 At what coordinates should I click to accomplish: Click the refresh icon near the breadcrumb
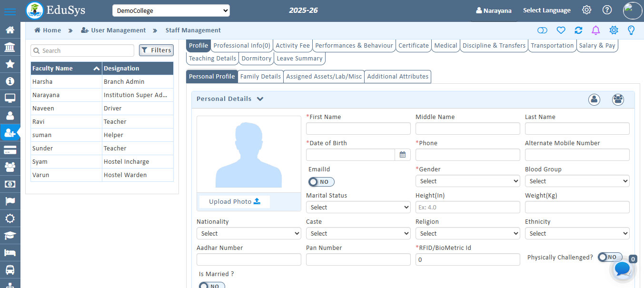point(578,30)
